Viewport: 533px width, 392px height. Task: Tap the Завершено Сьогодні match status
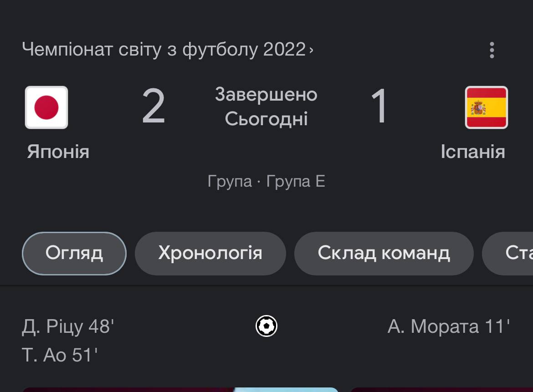tap(266, 107)
